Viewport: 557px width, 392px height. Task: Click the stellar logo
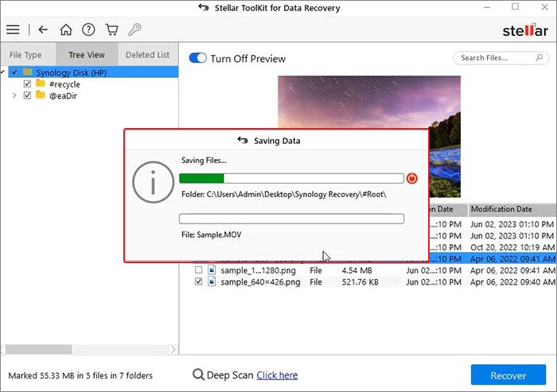(525, 30)
